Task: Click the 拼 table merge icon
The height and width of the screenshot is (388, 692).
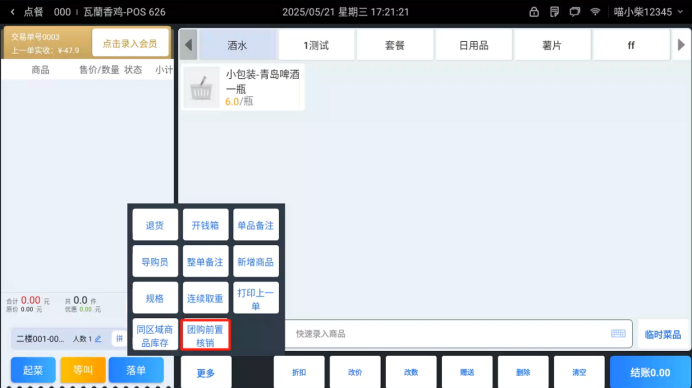Action: 119,339
